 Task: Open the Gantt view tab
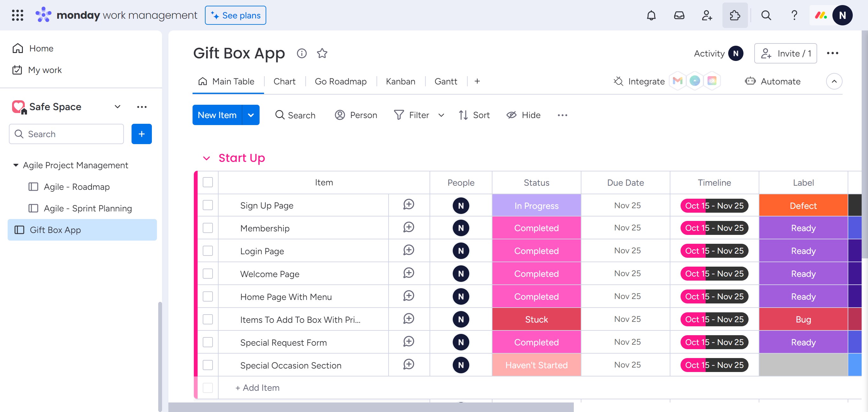click(445, 81)
